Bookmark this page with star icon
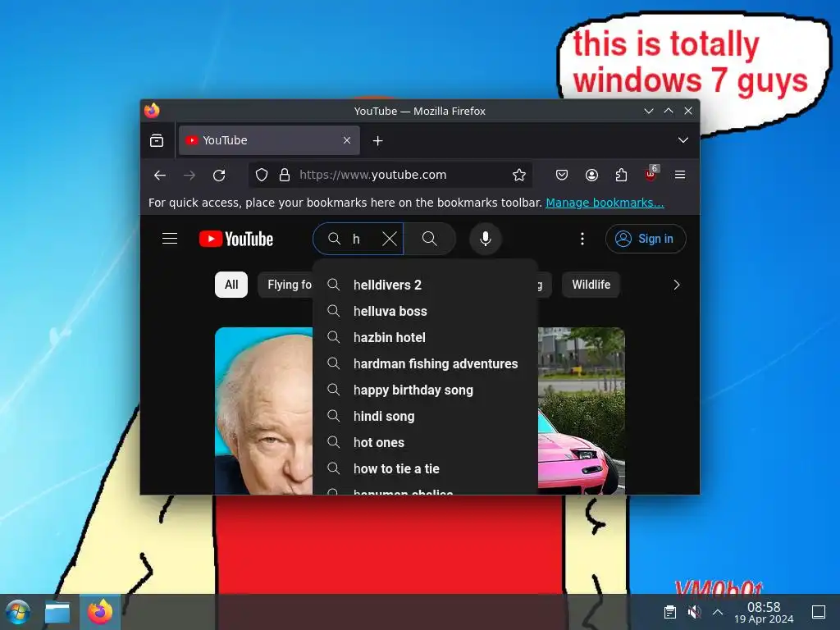The height and width of the screenshot is (630, 840). (518, 176)
